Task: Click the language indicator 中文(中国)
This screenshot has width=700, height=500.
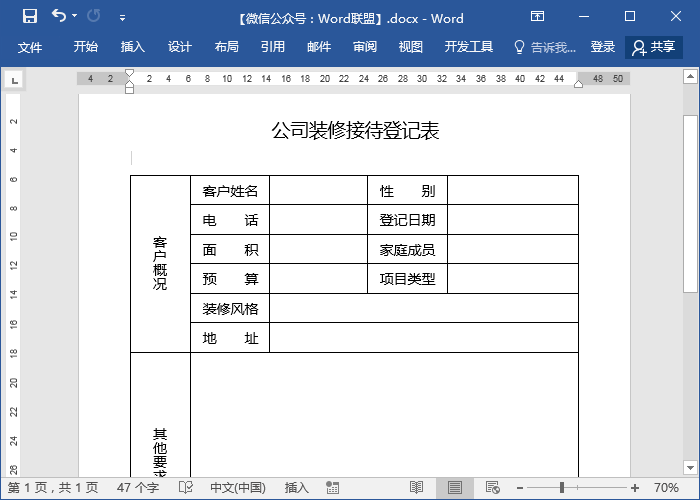Action: click(238, 488)
